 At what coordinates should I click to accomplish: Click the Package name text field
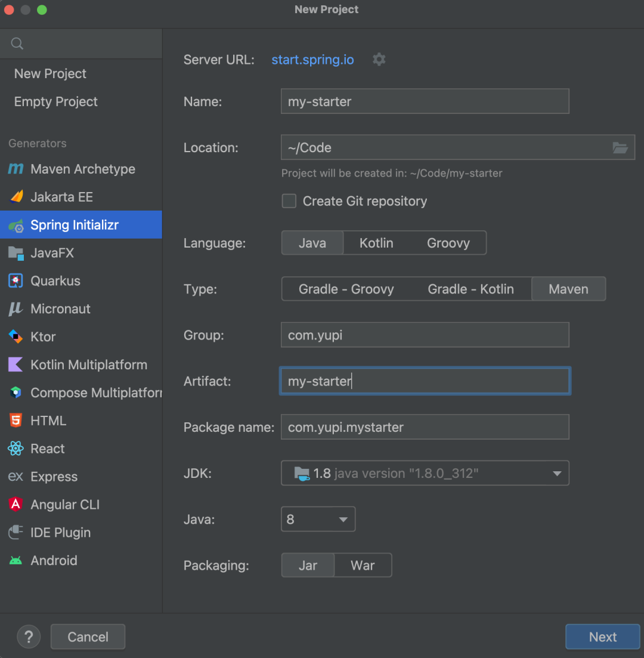tap(425, 428)
